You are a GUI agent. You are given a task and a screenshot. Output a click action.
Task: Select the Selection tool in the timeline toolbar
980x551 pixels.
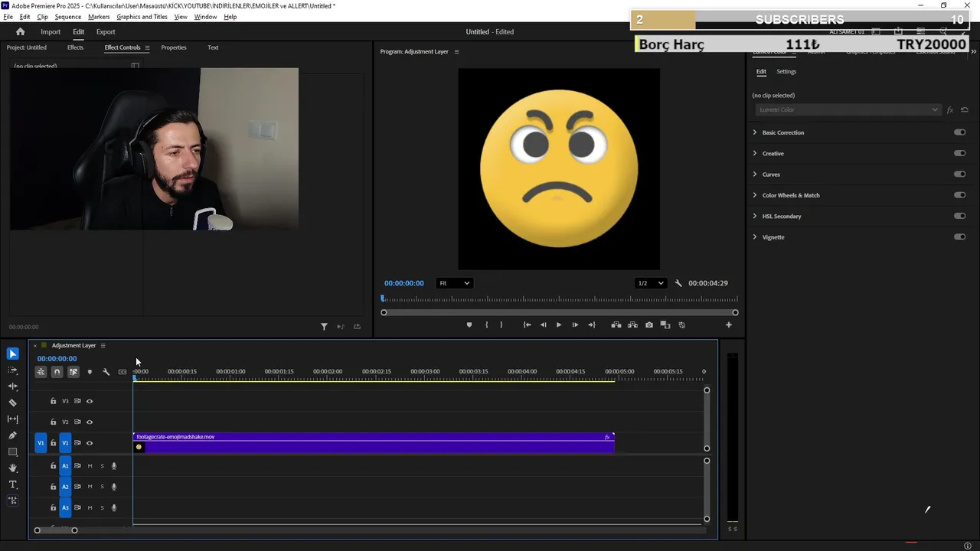pos(12,354)
